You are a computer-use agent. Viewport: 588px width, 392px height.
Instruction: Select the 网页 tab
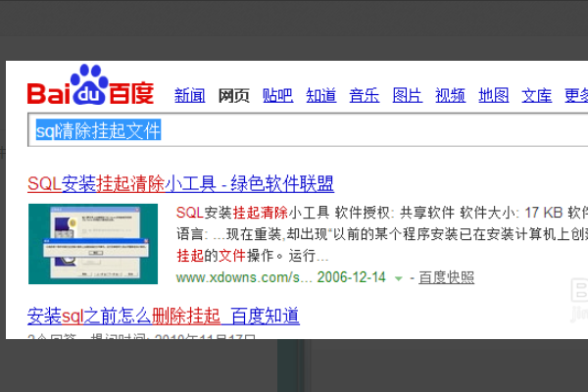233,95
